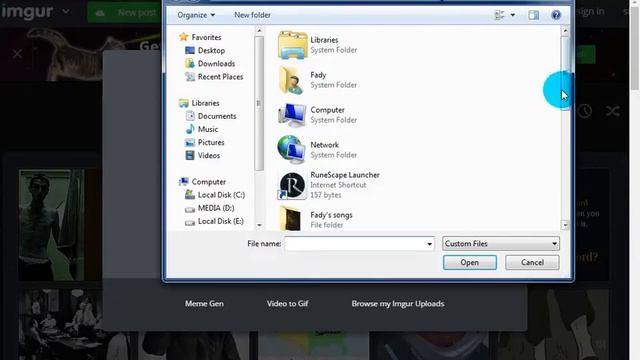This screenshot has width=640, height=360.
Task: Click the Videos library icon
Action: point(190,156)
